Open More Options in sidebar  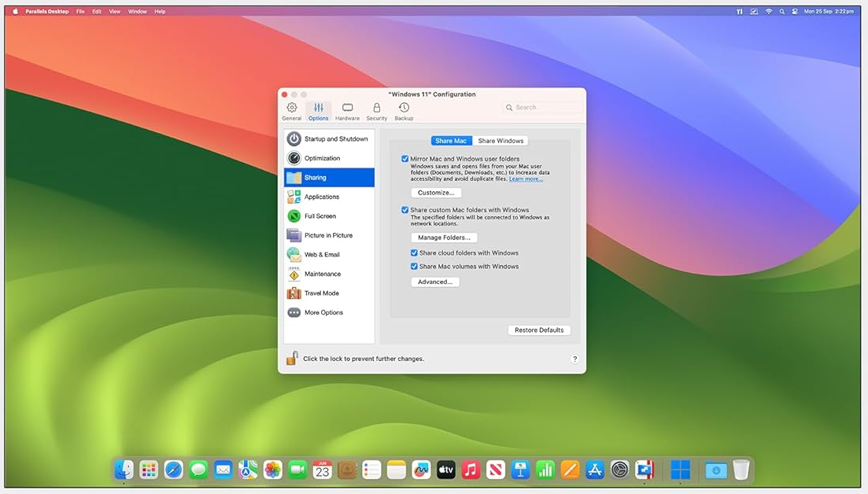(x=330, y=312)
